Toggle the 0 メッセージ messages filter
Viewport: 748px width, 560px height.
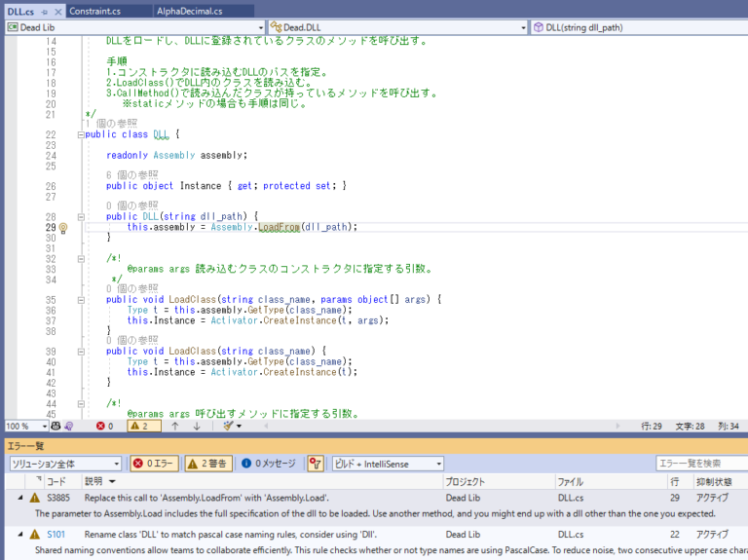(x=269, y=464)
